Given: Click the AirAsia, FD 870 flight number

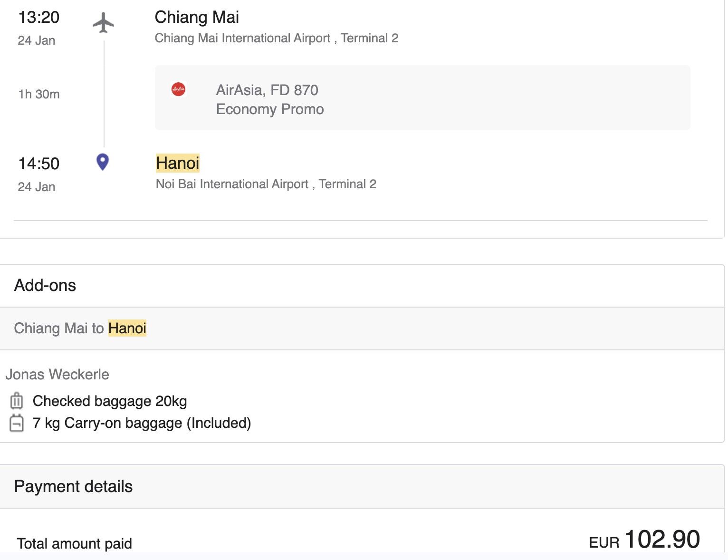Looking at the screenshot, I should pyautogui.click(x=267, y=90).
